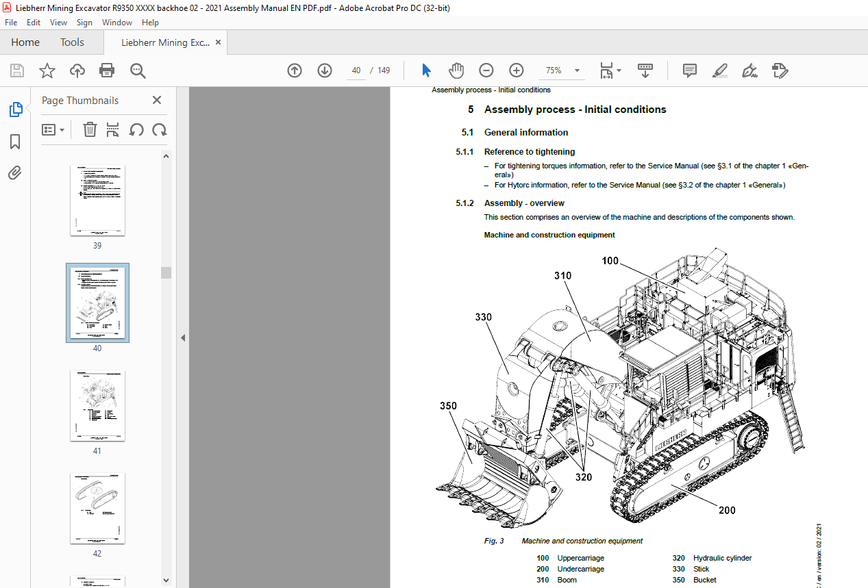This screenshot has width=868, height=588.
Task: Click the '320 Hydraulic cylinder' legend entry
Action: [712, 558]
